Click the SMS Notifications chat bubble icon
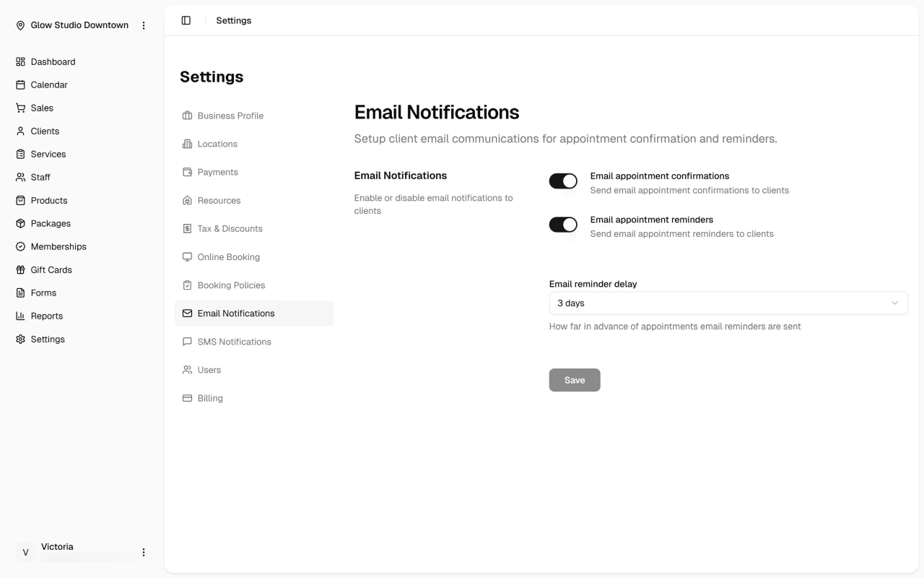 click(187, 341)
